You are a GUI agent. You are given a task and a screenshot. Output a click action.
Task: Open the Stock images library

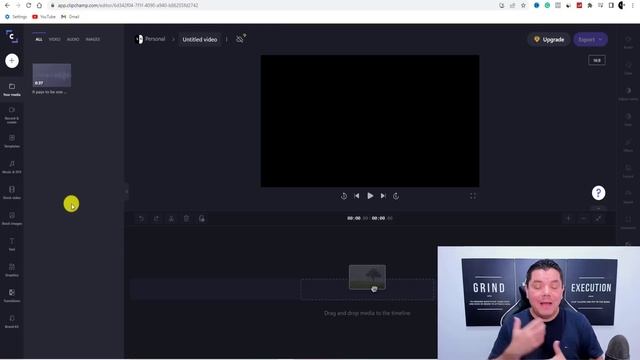click(x=12, y=218)
